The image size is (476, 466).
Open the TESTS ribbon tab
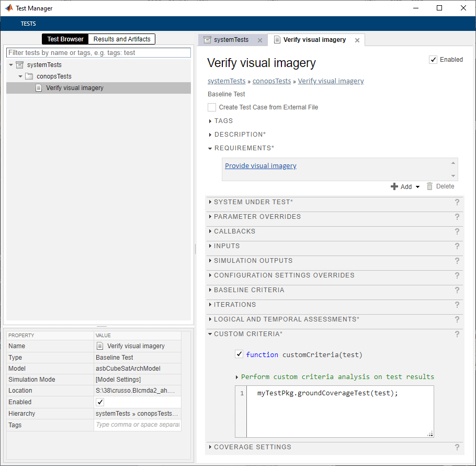pos(28,23)
